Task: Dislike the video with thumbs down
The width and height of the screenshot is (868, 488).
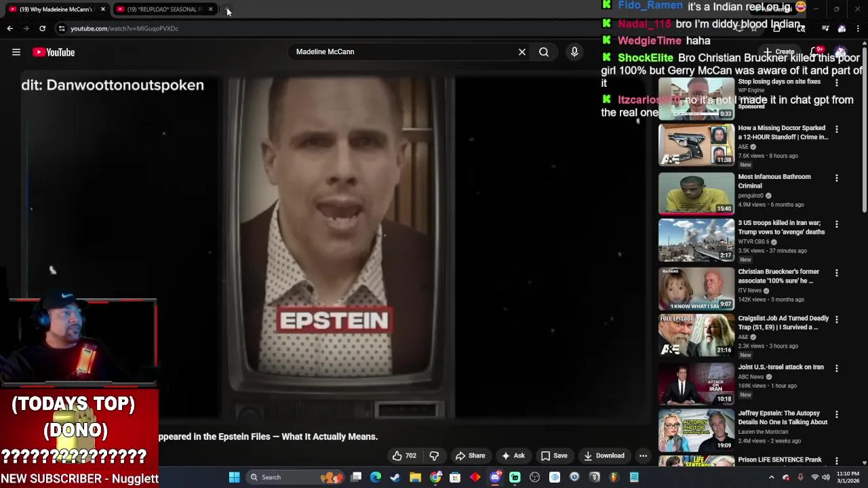Action: [x=434, y=455]
